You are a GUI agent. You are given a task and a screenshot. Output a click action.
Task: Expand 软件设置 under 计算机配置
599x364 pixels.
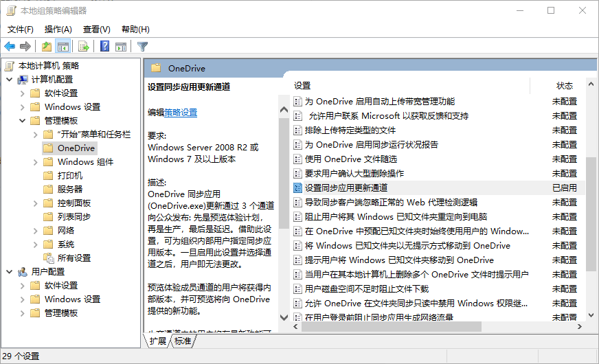[22, 93]
